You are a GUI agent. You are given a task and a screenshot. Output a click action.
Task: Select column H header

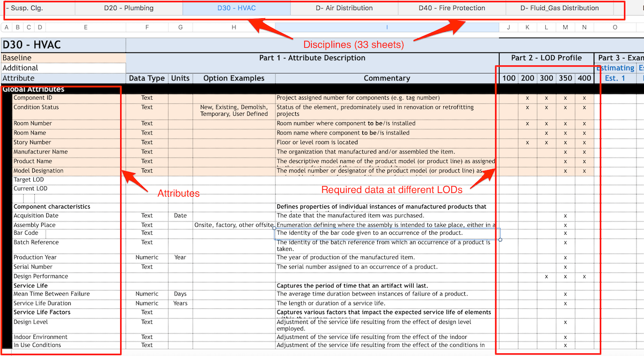(234, 27)
